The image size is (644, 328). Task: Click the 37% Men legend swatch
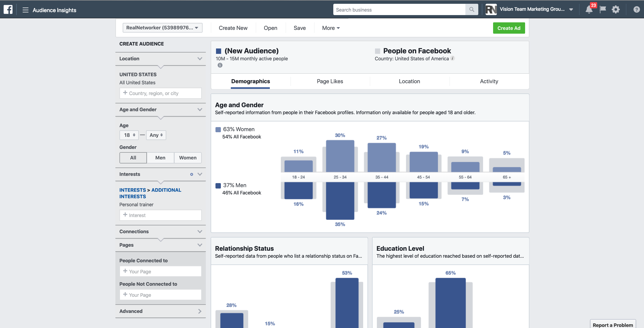tap(218, 186)
